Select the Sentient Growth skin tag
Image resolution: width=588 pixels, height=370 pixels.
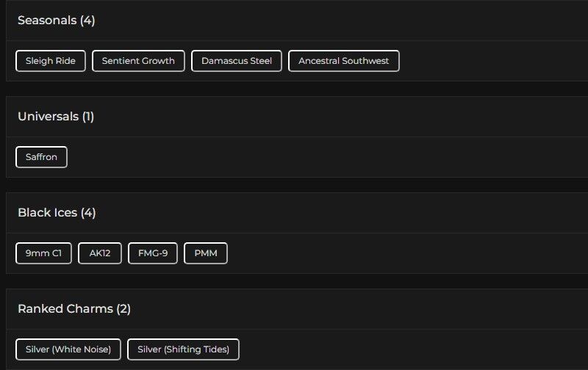pyautogui.click(x=138, y=61)
